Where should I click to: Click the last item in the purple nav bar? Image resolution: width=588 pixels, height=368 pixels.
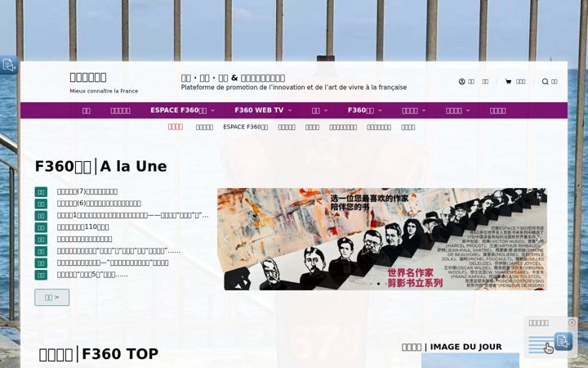497,110
